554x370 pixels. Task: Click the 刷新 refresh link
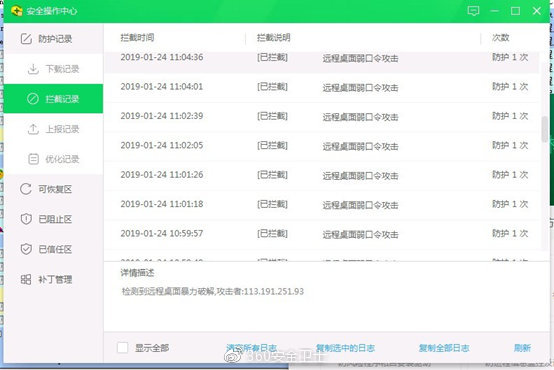click(522, 348)
